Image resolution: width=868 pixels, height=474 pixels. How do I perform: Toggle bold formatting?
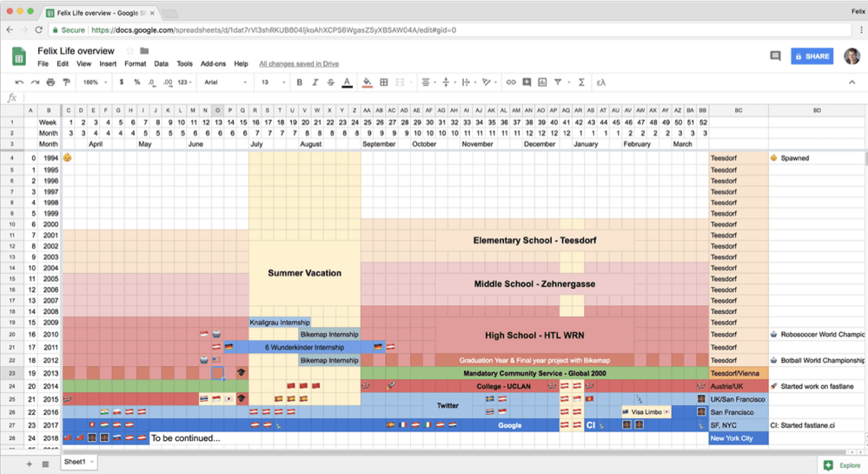click(300, 83)
